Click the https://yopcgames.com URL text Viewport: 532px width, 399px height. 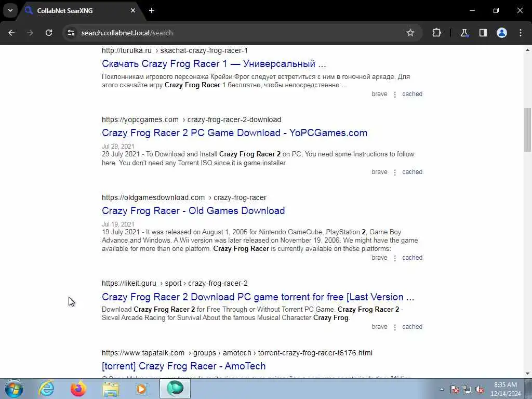click(140, 120)
